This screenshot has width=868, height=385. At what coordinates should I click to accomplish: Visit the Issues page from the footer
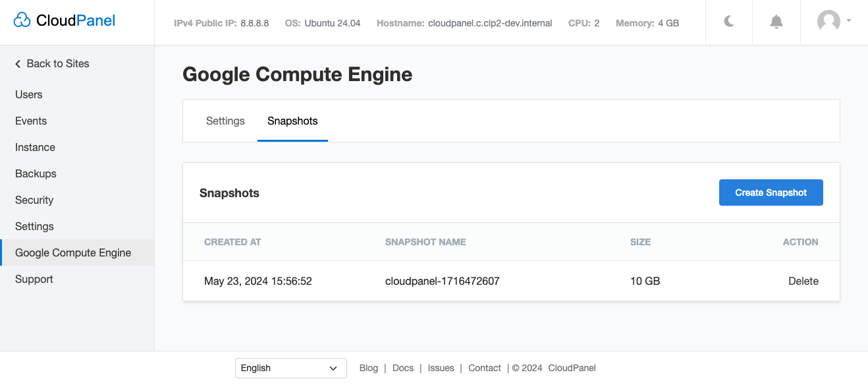point(441,368)
